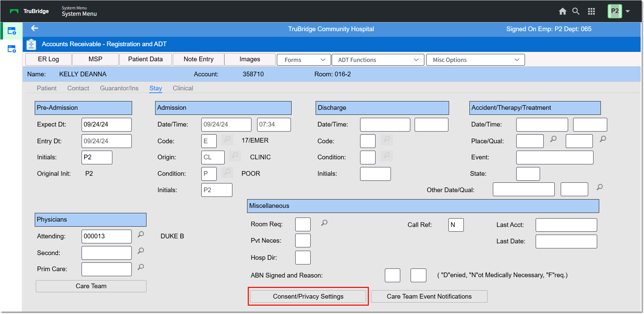This screenshot has height=314, width=644.
Task: Click the Registration and ADT clipboard icon
Action: point(31,44)
